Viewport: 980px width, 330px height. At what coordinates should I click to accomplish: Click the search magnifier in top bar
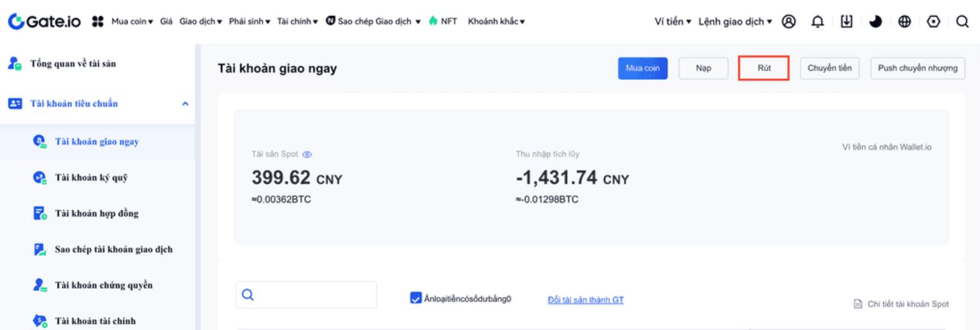[x=963, y=21]
